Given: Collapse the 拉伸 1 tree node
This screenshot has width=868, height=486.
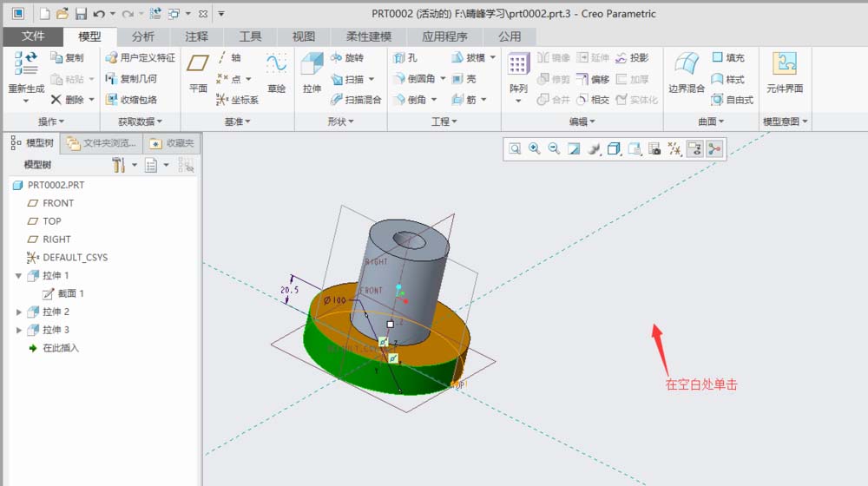Looking at the screenshot, I should [18, 276].
